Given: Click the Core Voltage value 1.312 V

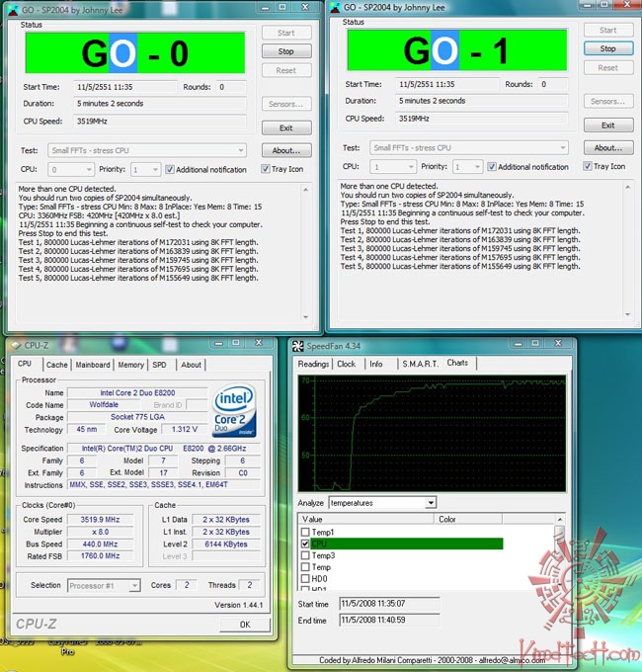Looking at the screenshot, I should (x=185, y=429).
